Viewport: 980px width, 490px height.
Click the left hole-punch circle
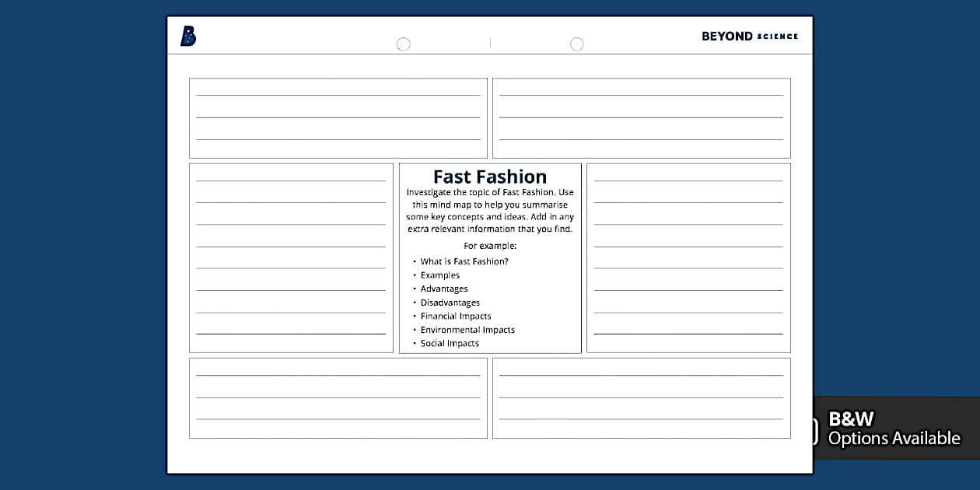[403, 44]
